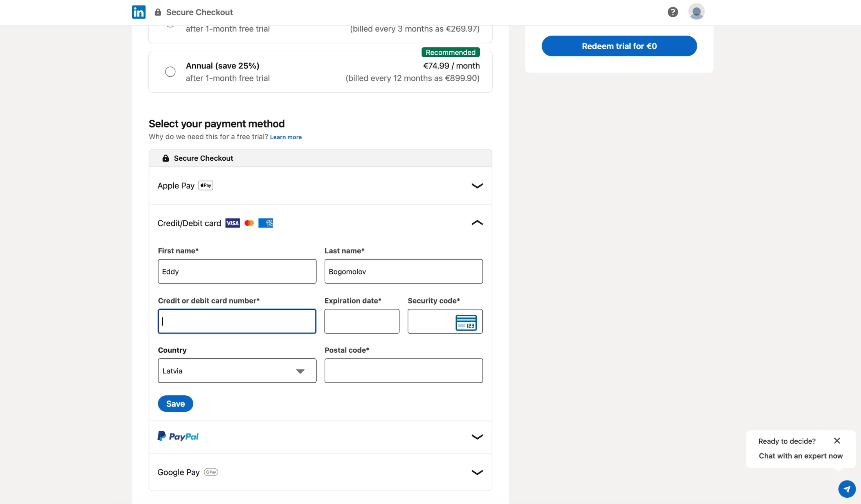Image resolution: width=861 pixels, height=504 pixels.
Task: Open the Country dropdown showing Latvia
Action: click(x=237, y=371)
